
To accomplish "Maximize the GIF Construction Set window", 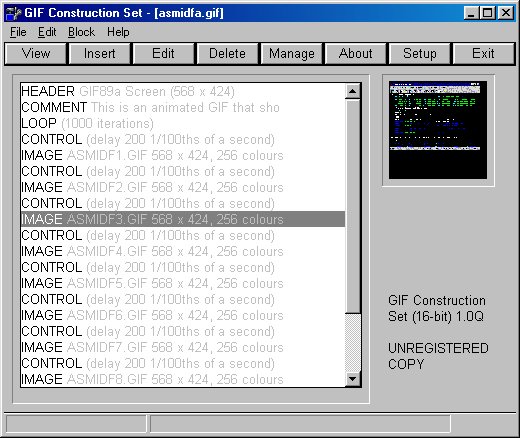I will point(487,13).
